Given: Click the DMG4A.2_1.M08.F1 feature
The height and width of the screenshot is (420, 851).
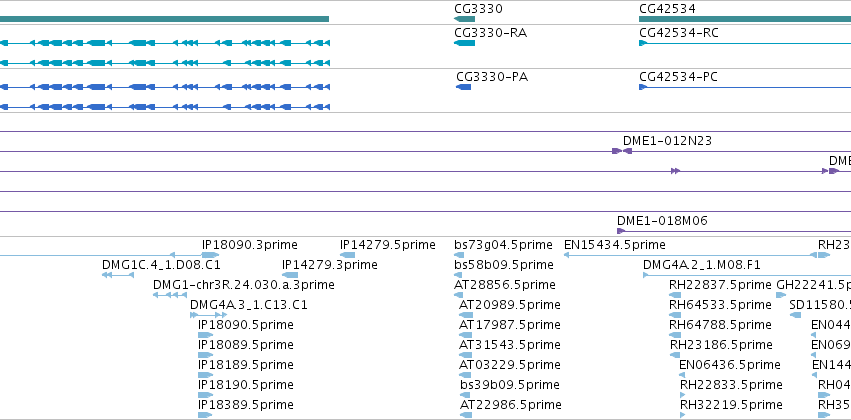Looking at the screenshot, I should point(747,275).
